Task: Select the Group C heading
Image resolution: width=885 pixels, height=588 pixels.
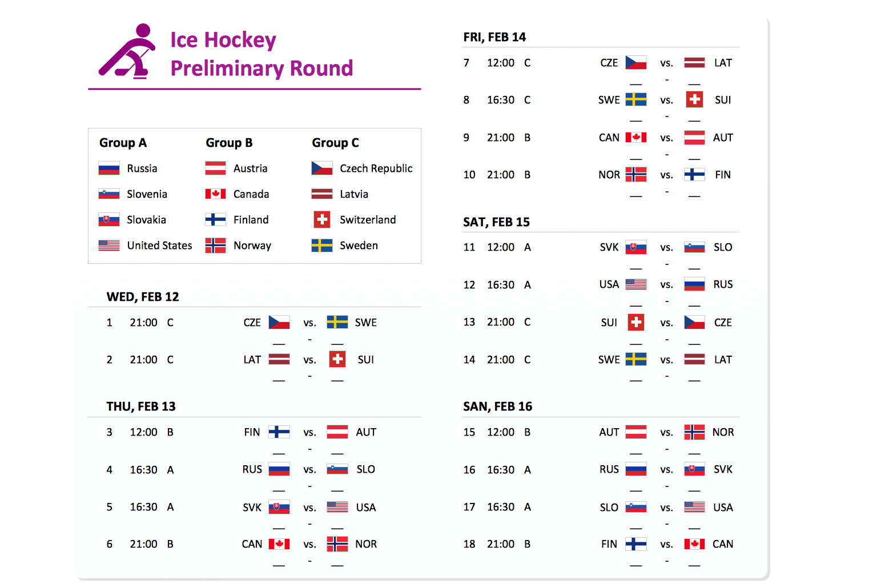Action: pyautogui.click(x=335, y=143)
